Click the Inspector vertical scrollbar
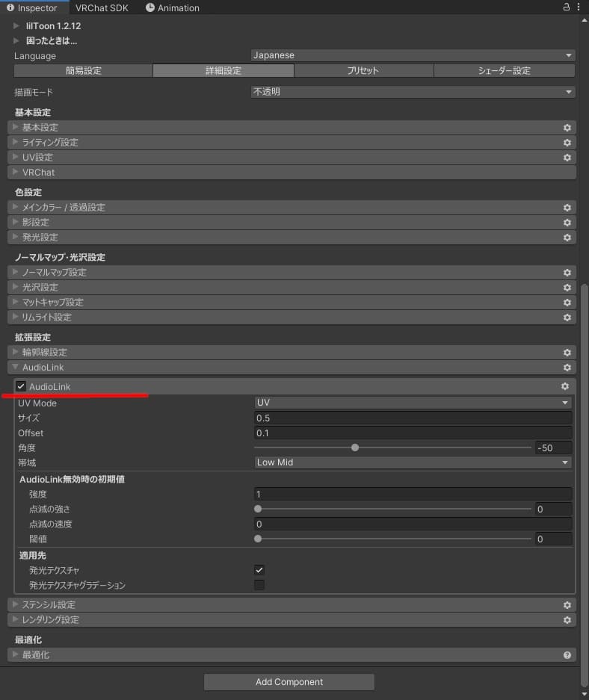The width and height of the screenshot is (589, 700). point(585,484)
